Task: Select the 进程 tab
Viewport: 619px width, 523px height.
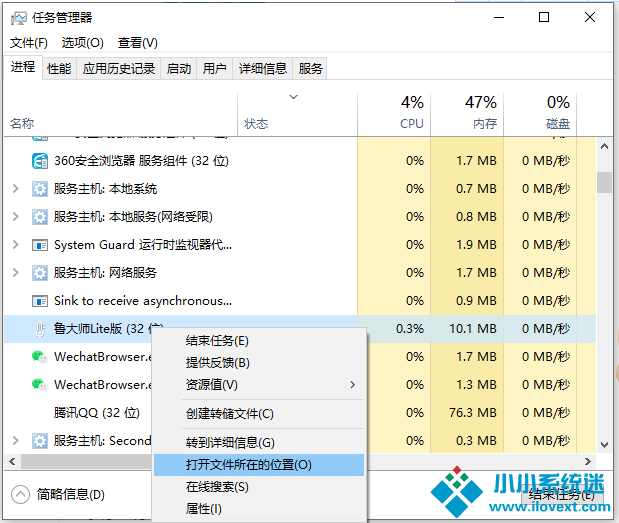Action: 23,67
